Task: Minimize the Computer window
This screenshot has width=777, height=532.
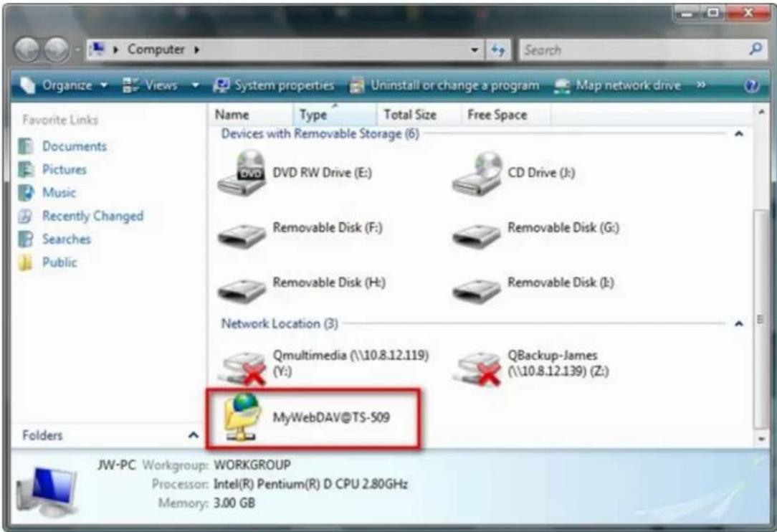Action: click(x=687, y=14)
